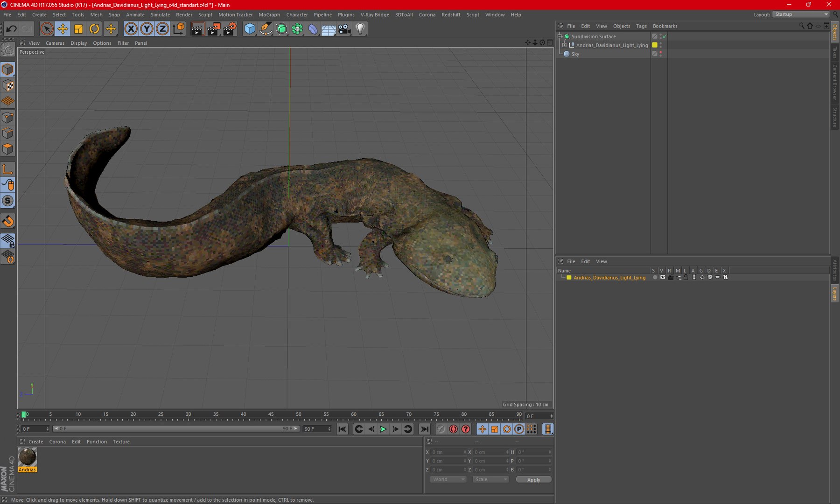Toggle Y axis lock
840x504 pixels.
[147, 29]
